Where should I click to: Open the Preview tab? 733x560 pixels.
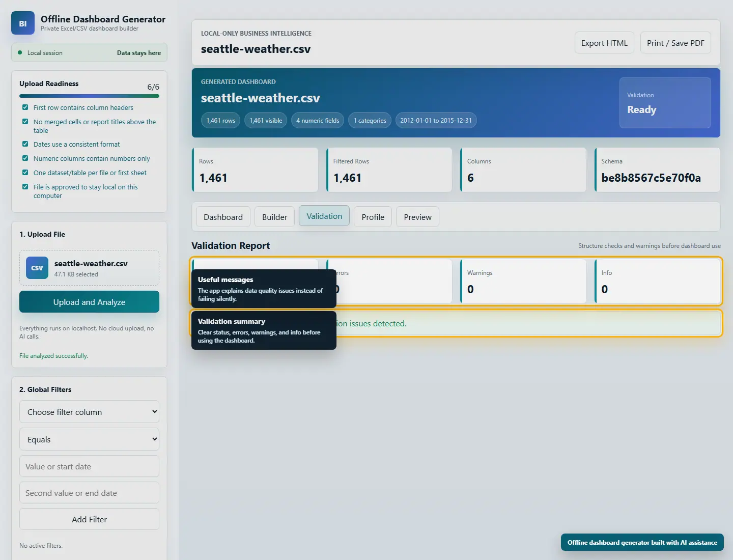tap(417, 217)
